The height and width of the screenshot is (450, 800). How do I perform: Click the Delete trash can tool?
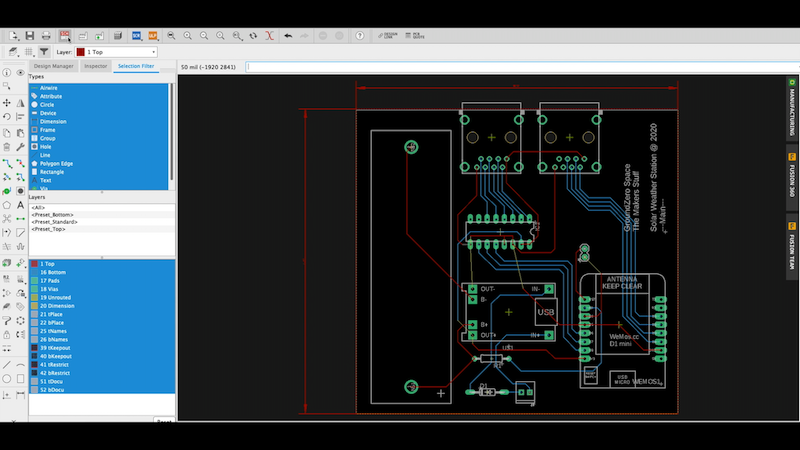tap(7, 146)
